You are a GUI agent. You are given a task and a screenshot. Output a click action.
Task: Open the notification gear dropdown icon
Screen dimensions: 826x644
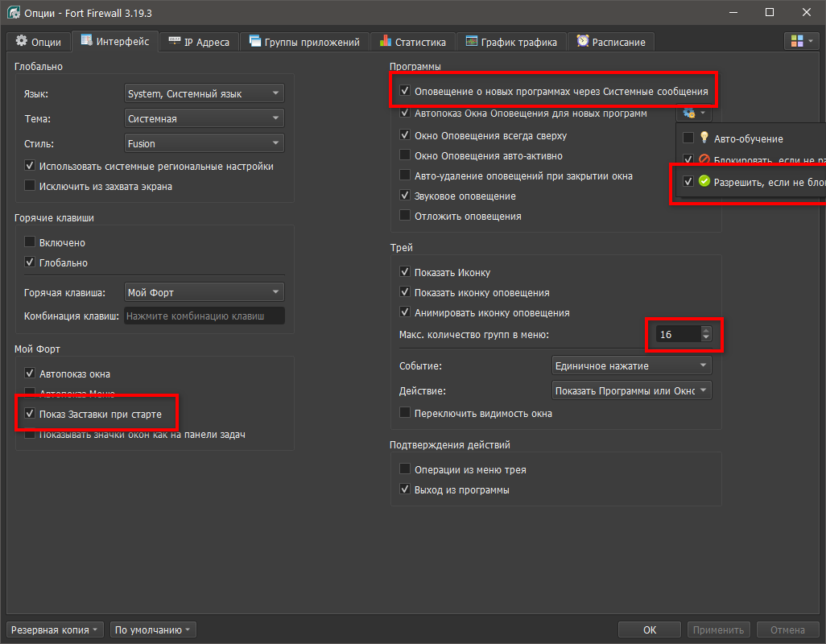point(693,114)
